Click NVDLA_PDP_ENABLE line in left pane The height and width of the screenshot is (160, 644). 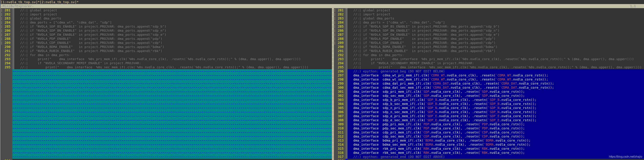91,39
